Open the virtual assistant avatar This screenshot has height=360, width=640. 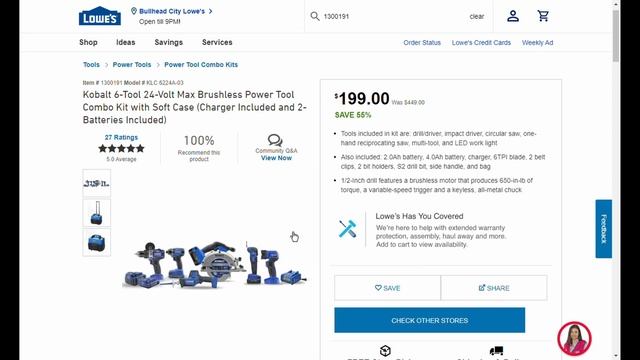tap(574, 338)
